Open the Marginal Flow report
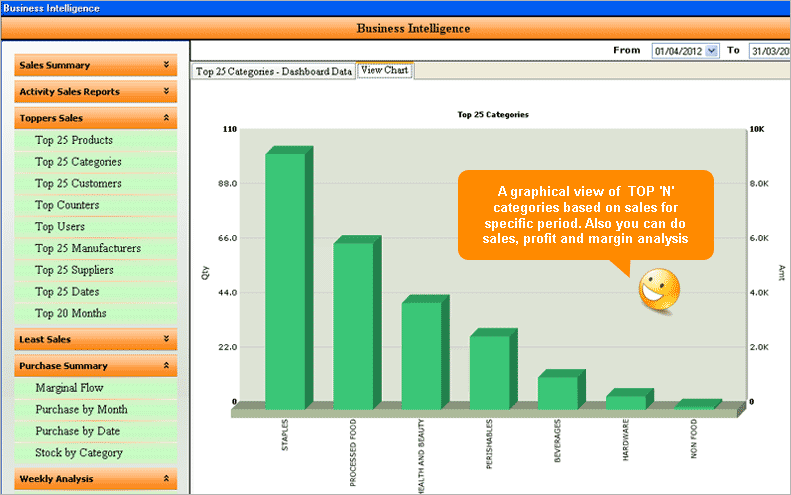The width and height of the screenshot is (791, 495). pyautogui.click(x=69, y=387)
